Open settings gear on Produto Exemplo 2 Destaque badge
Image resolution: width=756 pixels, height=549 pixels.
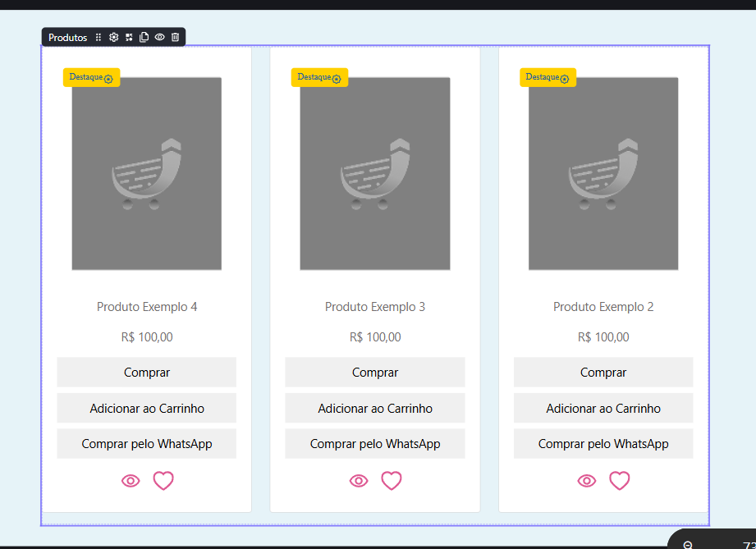pyautogui.click(x=565, y=79)
